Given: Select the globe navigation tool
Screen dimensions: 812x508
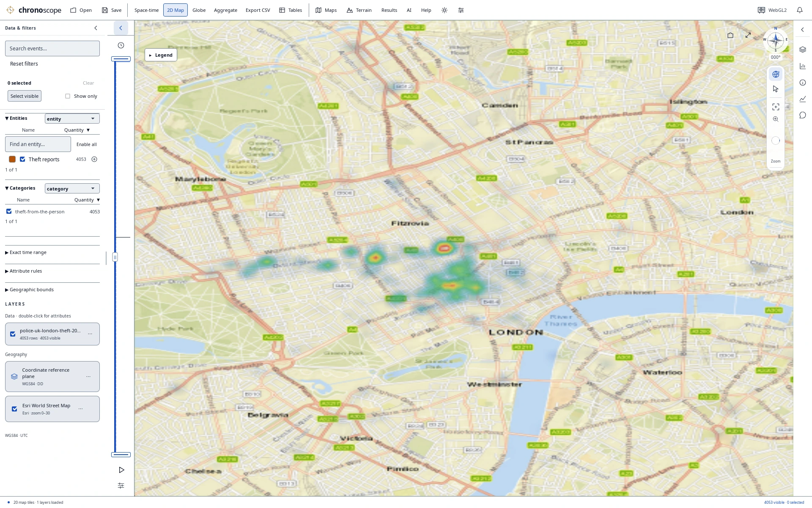Looking at the screenshot, I should pos(776,74).
